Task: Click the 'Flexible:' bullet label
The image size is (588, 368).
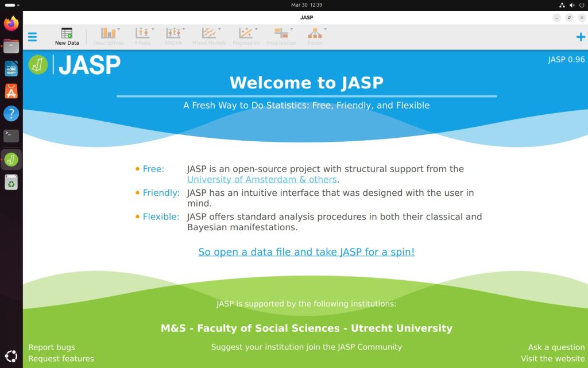Action: (x=161, y=217)
